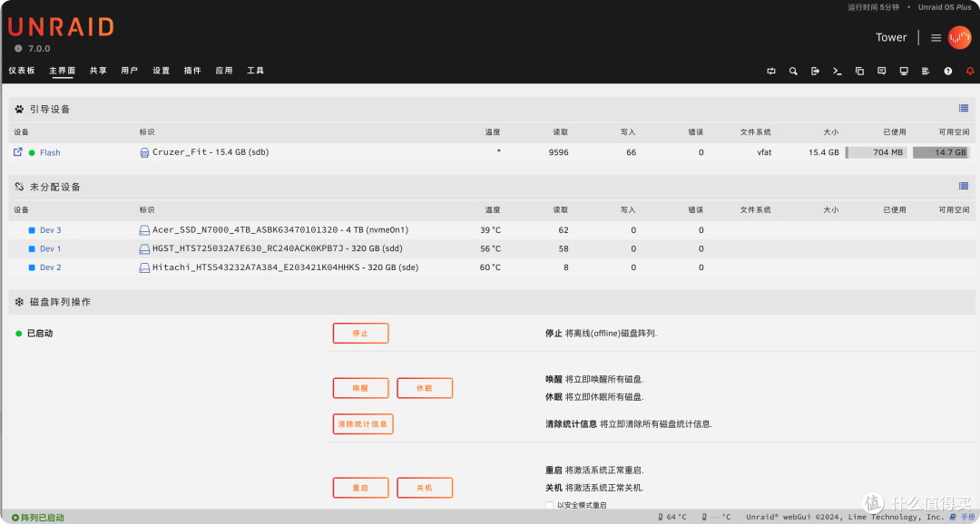
Task: Click the disk icon beside HGST_HTS725032A7E630
Action: [144, 249]
